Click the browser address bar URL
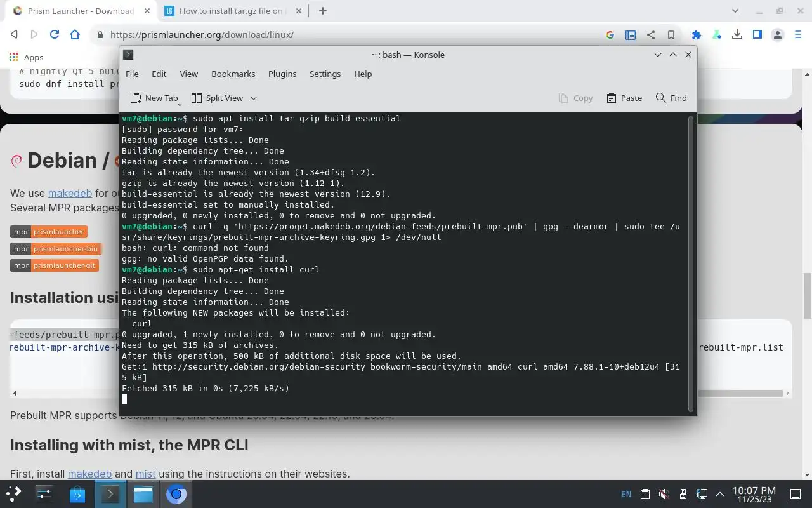Image resolution: width=812 pixels, height=508 pixels. 202,35
